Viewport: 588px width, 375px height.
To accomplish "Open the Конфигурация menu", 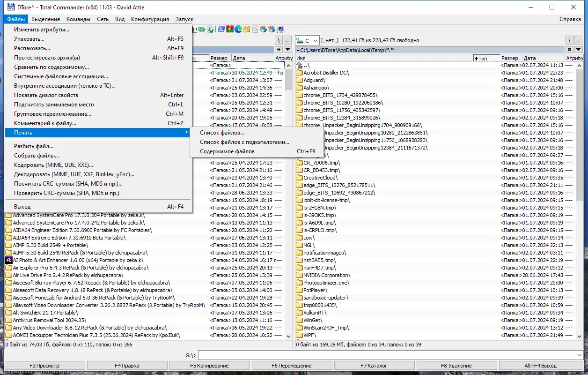I will 150,19.
